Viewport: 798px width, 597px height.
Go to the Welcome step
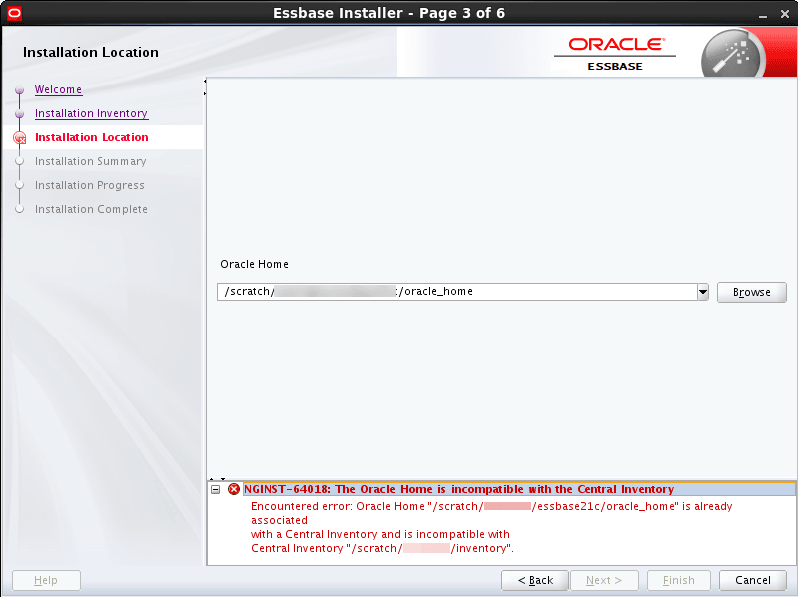59,89
